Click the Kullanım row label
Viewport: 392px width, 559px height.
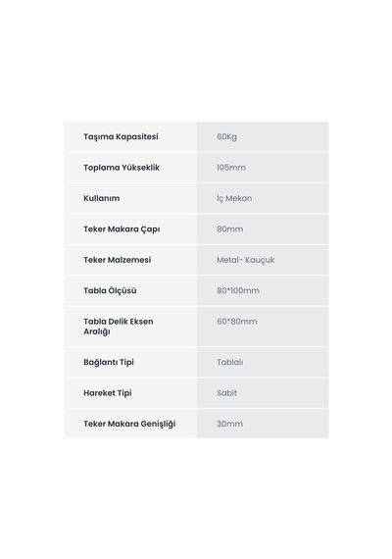tap(102, 198)
